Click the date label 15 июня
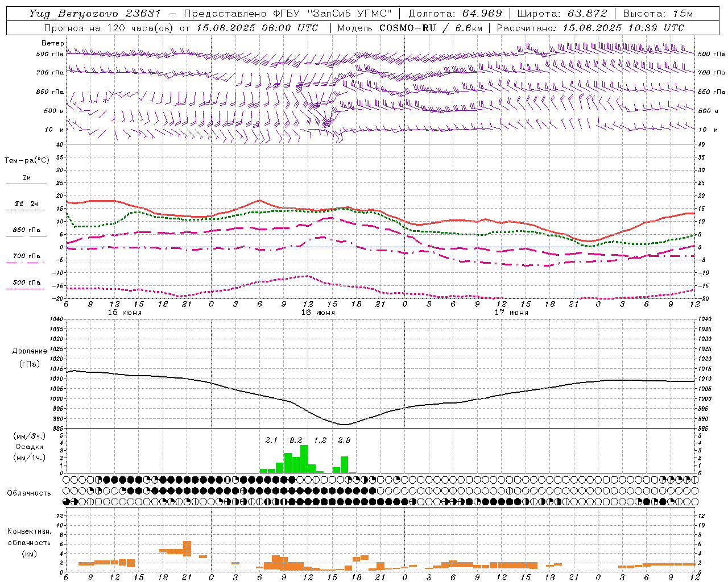This screenshot has width=728, height=582. (x=125, y=312)
